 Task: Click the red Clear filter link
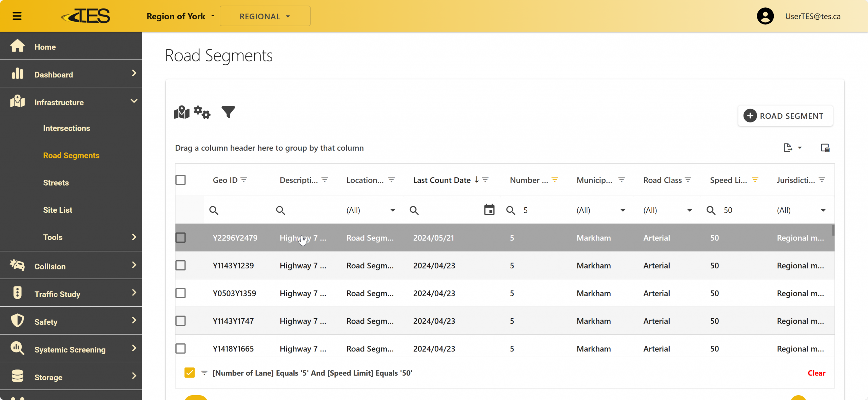(816, 373)
